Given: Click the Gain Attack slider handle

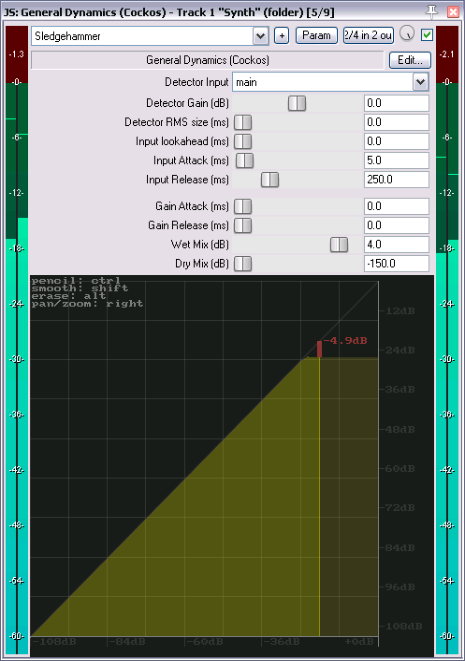Looking at the screenshot, I should coord(243,207).
